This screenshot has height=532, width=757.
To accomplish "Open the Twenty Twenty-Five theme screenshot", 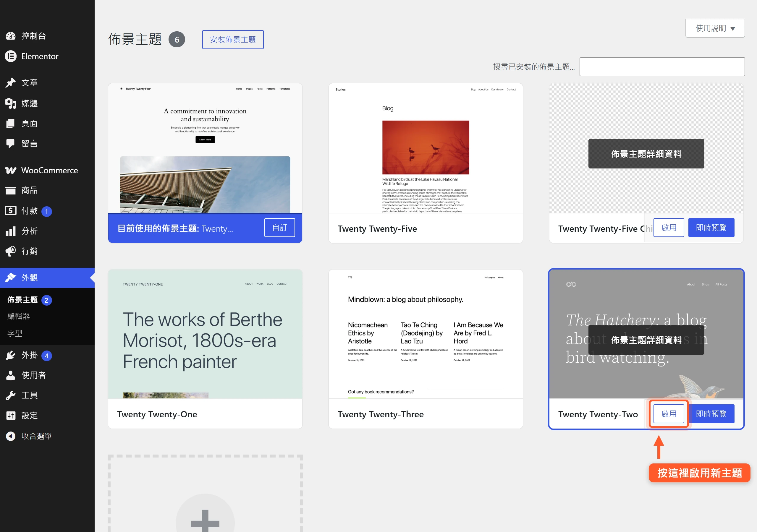I will pos(426,148).
